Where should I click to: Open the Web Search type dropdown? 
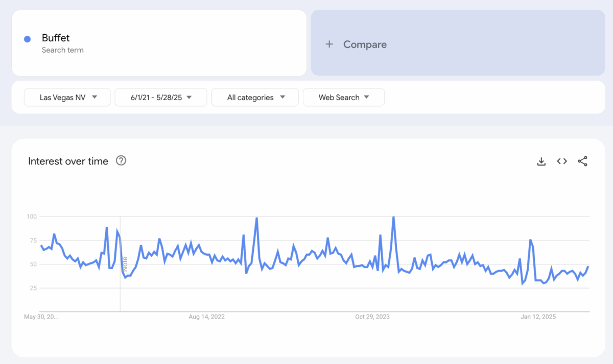(x=344, y=97)
